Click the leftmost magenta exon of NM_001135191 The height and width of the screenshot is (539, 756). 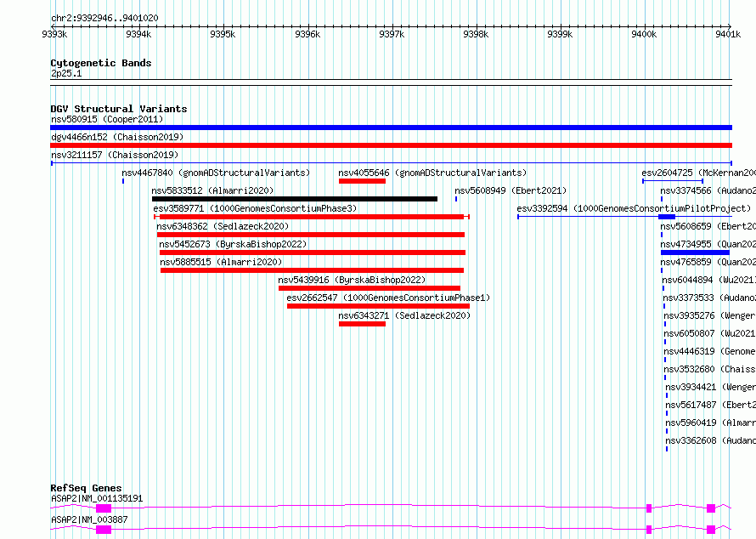(x=104, y=508)
